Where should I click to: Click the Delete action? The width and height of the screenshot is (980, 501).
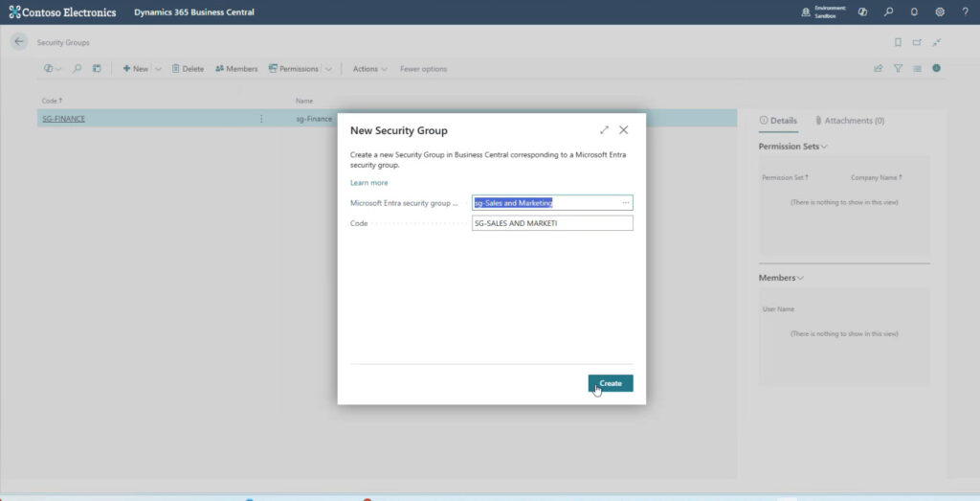click(189, 69)
